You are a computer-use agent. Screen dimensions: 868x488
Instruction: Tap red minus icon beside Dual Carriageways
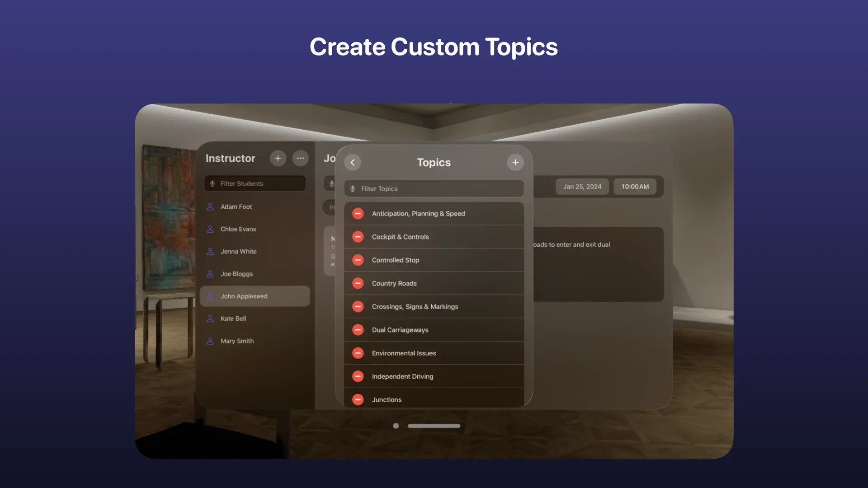pyautogui.click(x=358, y=330)
